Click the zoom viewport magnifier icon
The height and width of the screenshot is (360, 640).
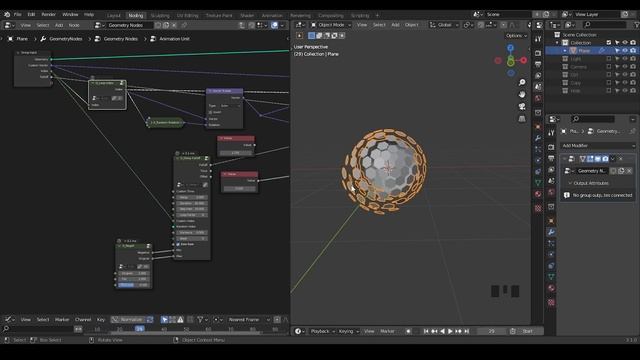tap(522, 82)
